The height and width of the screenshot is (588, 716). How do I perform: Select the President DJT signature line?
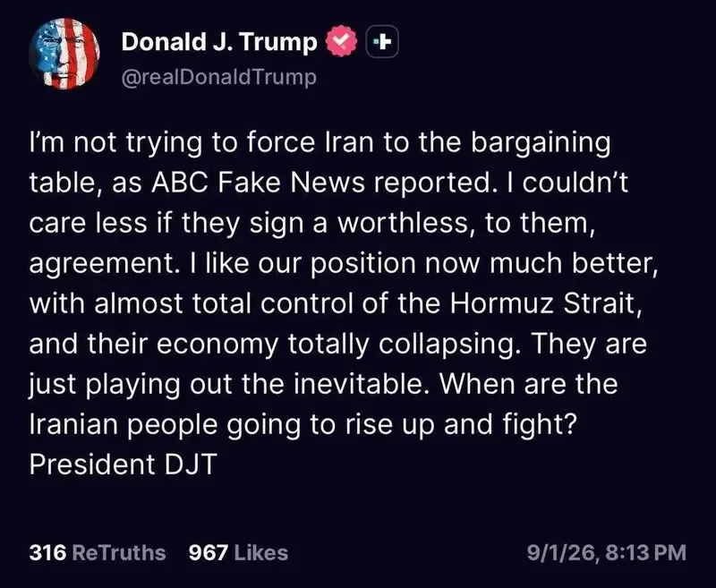[x=124, y=464]
